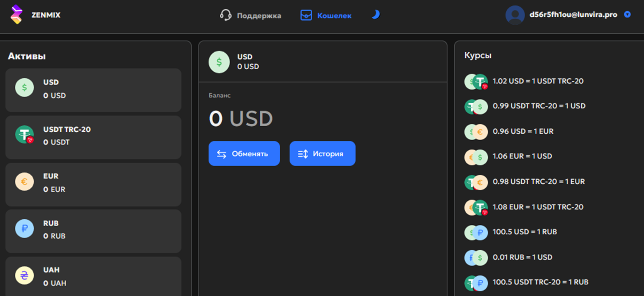Click the '0.96 USD = 1 EUR' rate text

tap(523, 131)
